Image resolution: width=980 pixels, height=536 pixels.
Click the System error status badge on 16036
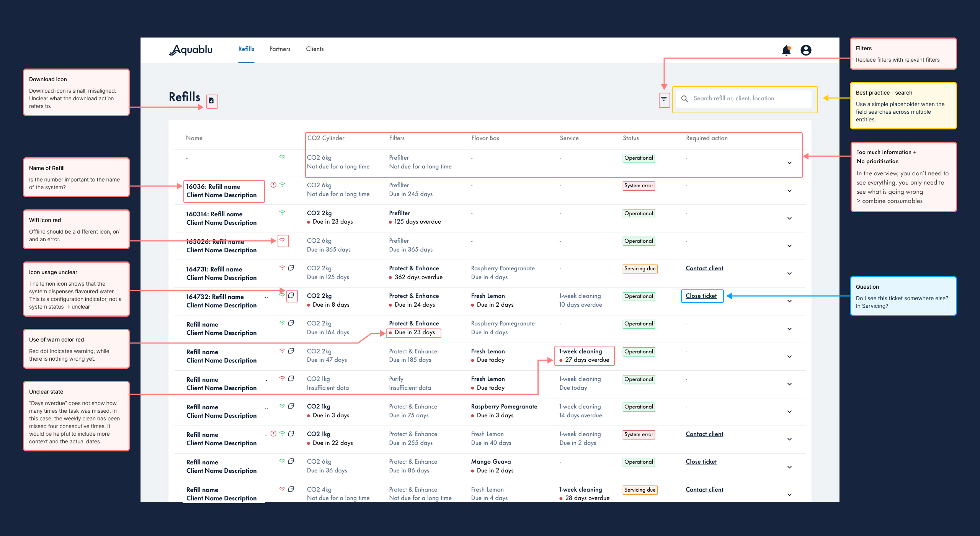click(x=639, y=186)
